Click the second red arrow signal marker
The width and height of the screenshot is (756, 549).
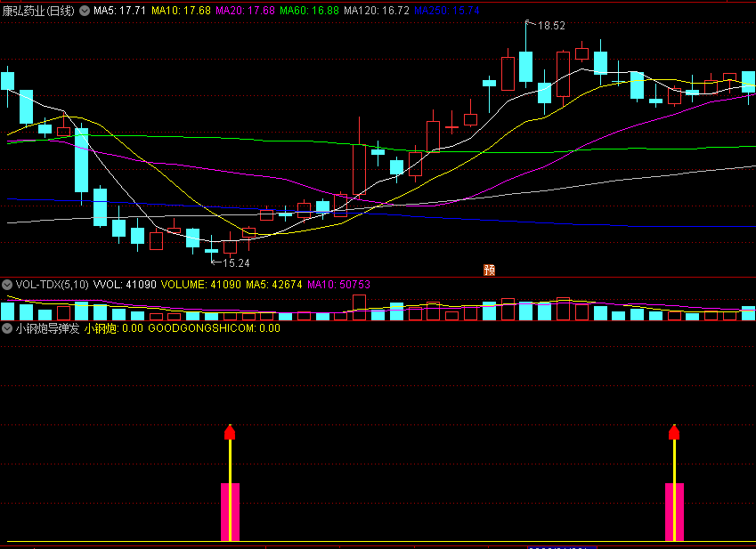(x=674, y=432)
